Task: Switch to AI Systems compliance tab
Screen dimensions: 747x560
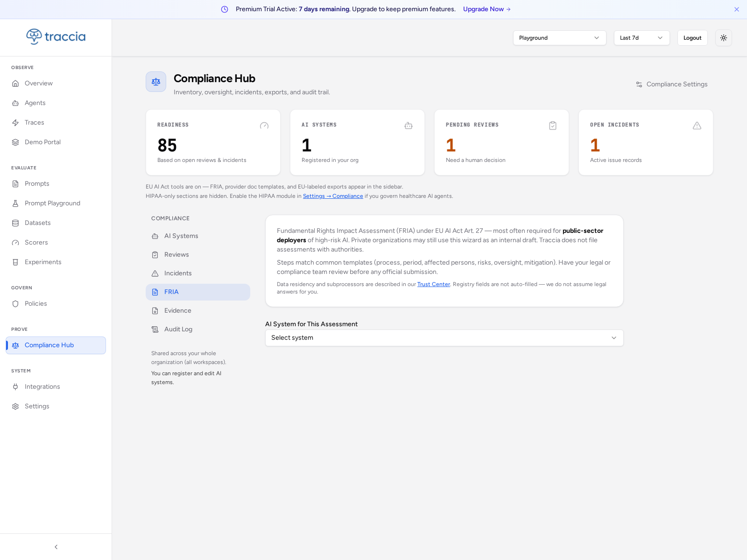Action: point(198,236)
